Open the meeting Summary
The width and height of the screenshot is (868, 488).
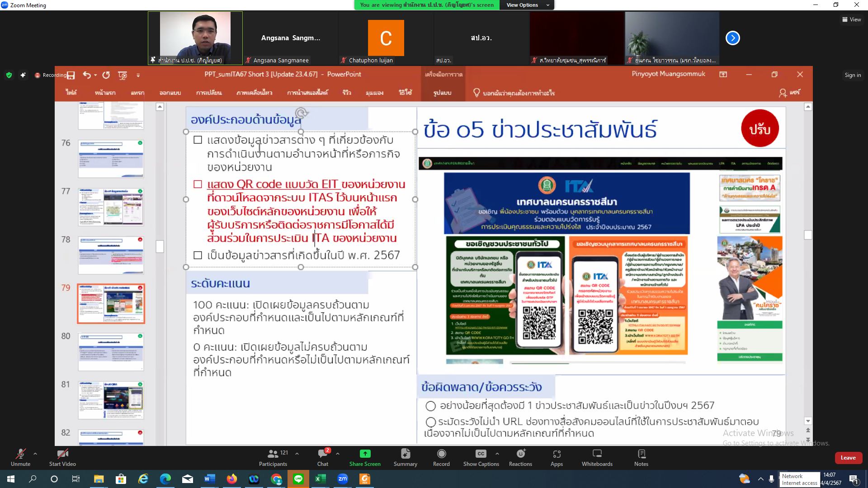(406, 457)
